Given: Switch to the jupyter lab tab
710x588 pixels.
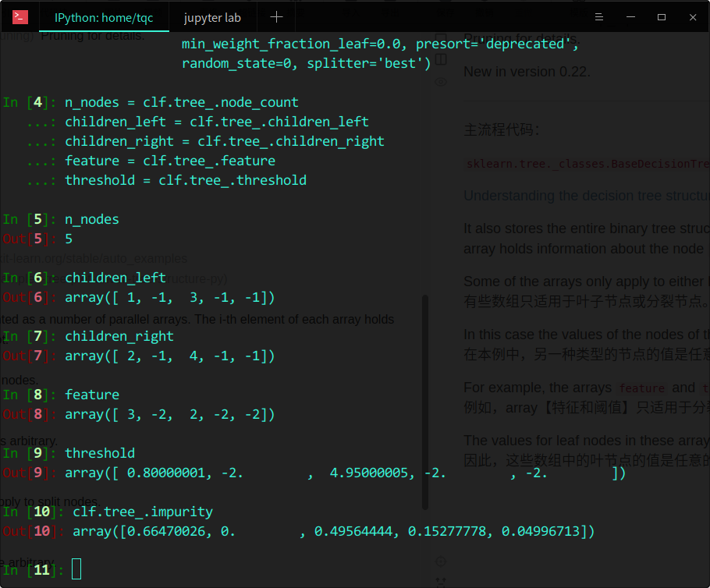Looking at the screenshot, I should 212,18.
